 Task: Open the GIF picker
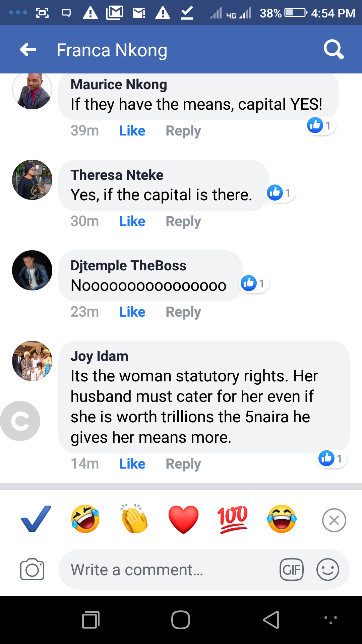pyautogui.click(x=291, y=570)
